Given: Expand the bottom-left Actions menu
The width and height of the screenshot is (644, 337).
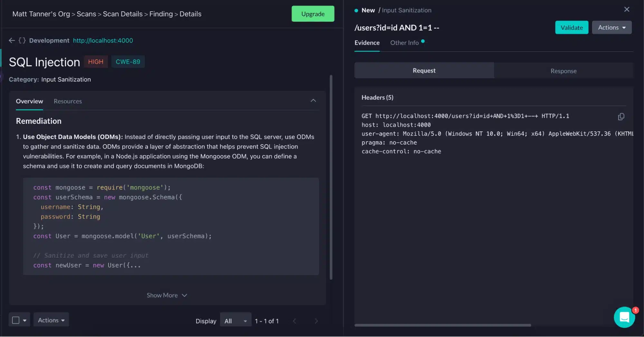Looking at the screenshot, I should click(51, 320).
